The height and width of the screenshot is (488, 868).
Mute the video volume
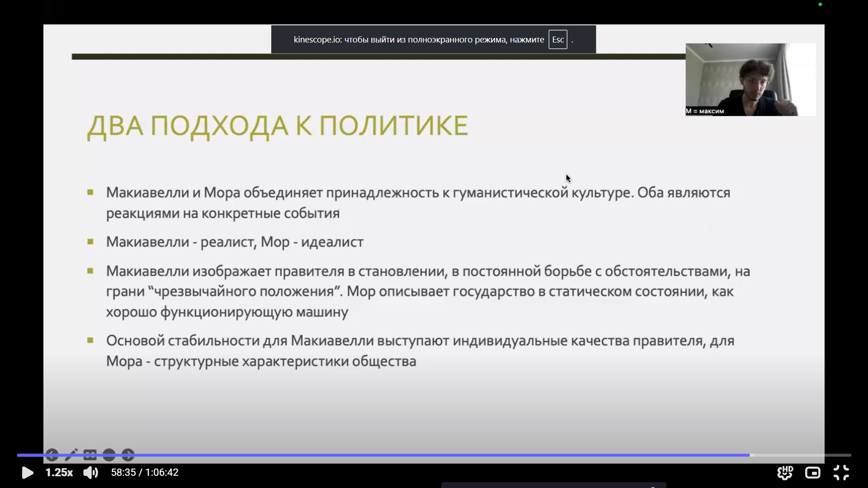click(x=90, y=473)
